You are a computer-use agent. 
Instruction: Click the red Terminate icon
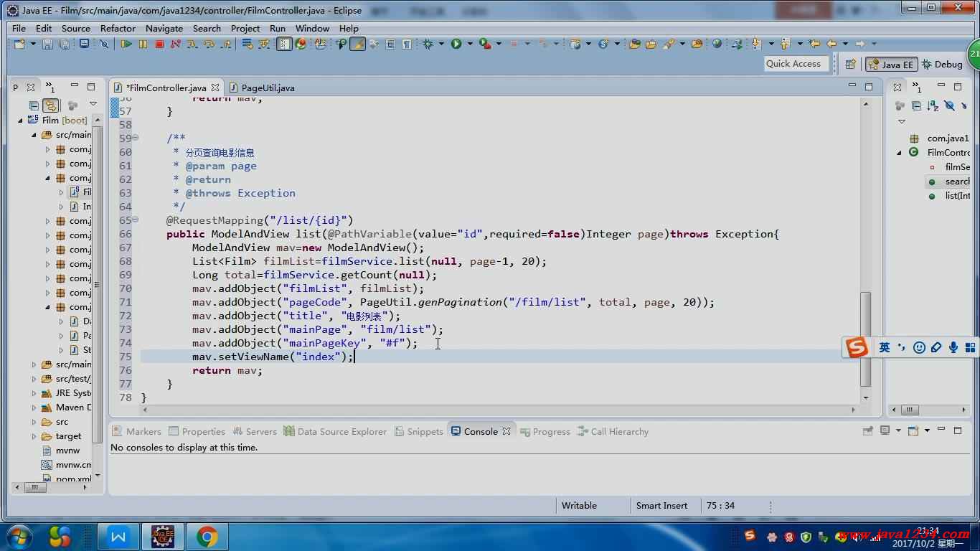click(159, 44)
